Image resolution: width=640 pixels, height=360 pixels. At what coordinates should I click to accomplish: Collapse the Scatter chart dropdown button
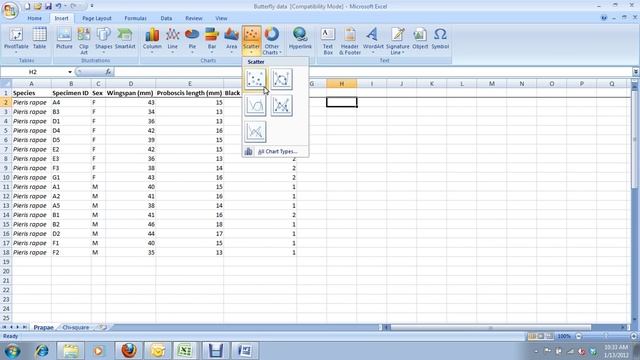click(x=251, y=41)
